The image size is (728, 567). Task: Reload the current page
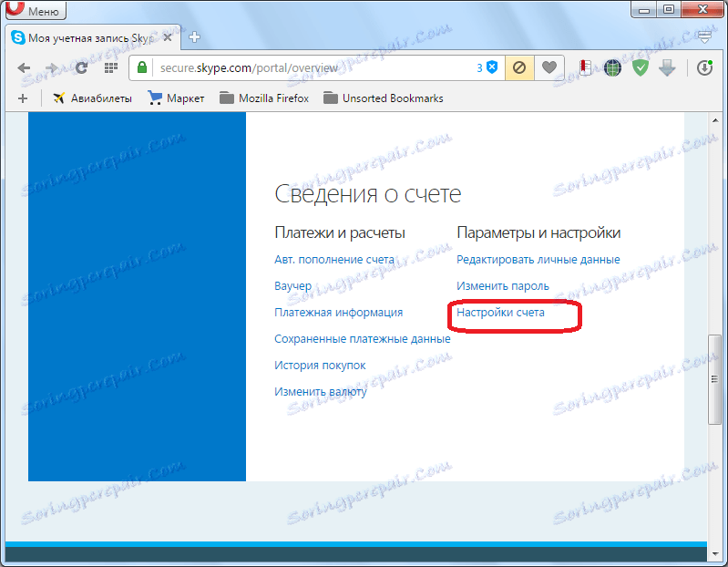81,67
